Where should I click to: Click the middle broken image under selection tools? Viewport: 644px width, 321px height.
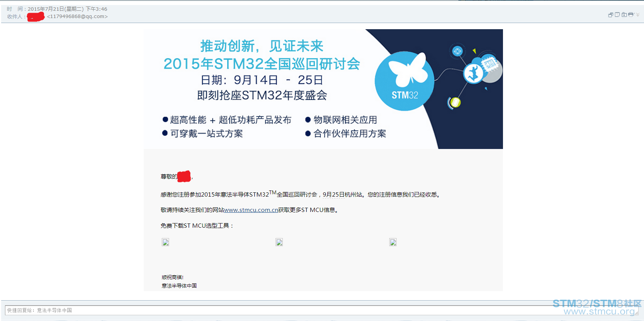click(279, 242)
